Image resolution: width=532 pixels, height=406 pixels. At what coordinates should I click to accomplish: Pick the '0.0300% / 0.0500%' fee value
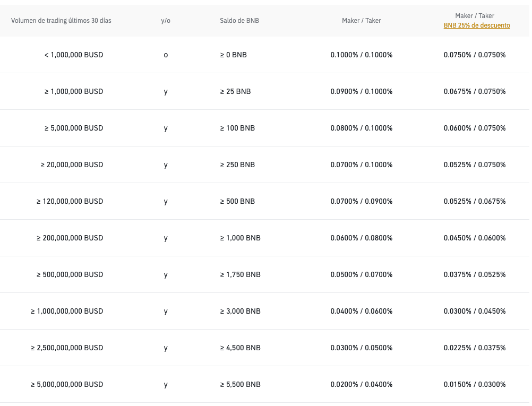tap(362, 348)
